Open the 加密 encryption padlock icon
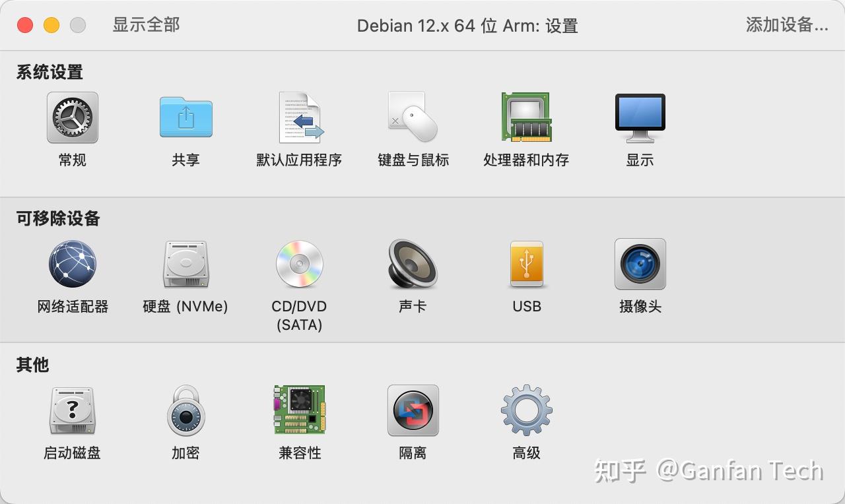The image size is (845, 504). 186,411
